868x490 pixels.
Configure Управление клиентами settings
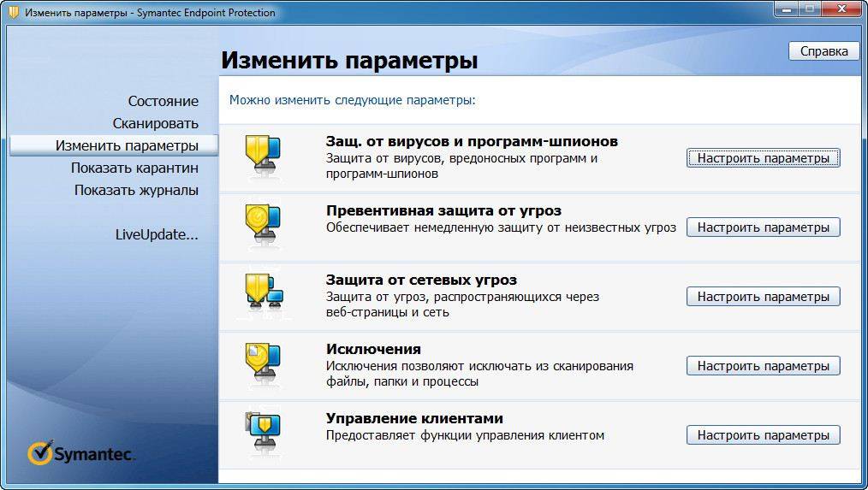764,434
